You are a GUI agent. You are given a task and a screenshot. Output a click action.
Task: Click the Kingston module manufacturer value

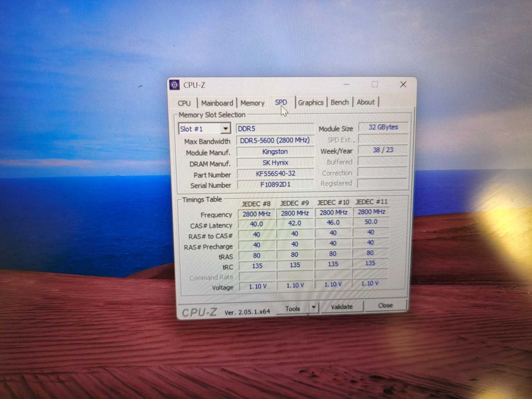pyautogui.click(x=275, y=151)
